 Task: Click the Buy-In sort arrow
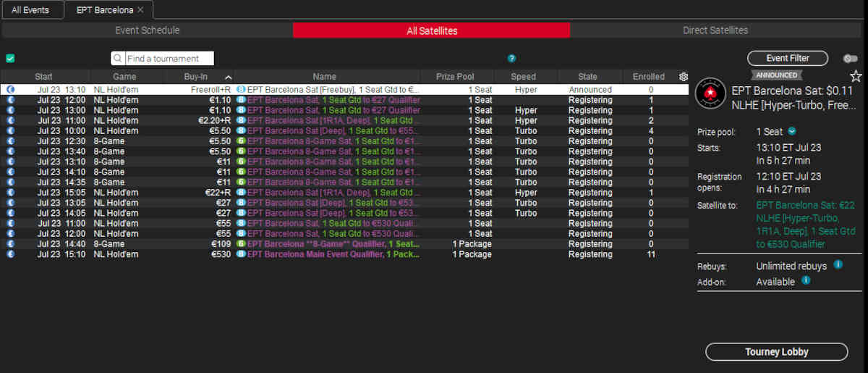pos(229,77)
